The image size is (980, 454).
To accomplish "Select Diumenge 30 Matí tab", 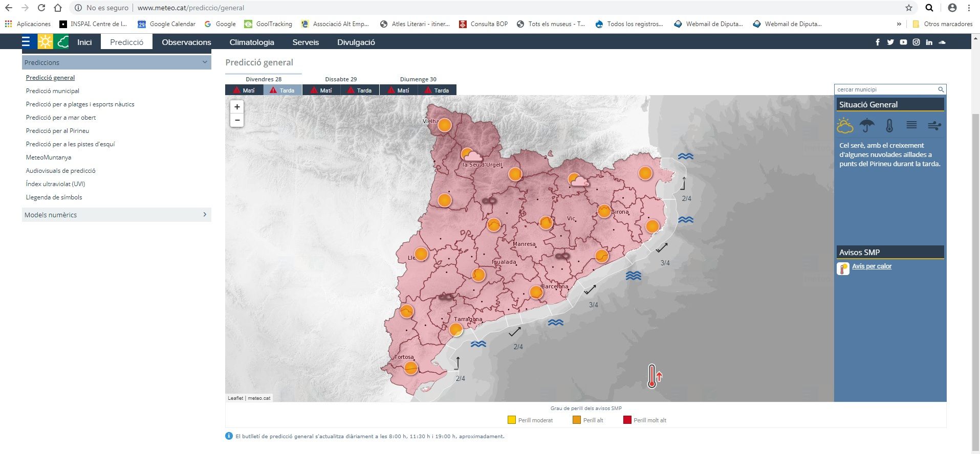I will click(399, 90).
